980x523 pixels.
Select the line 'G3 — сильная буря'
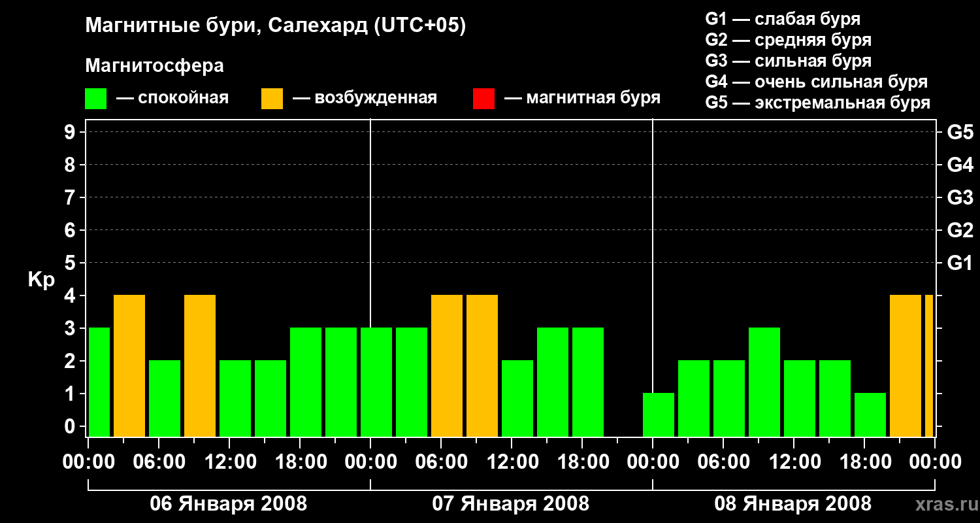click(788, 61)
